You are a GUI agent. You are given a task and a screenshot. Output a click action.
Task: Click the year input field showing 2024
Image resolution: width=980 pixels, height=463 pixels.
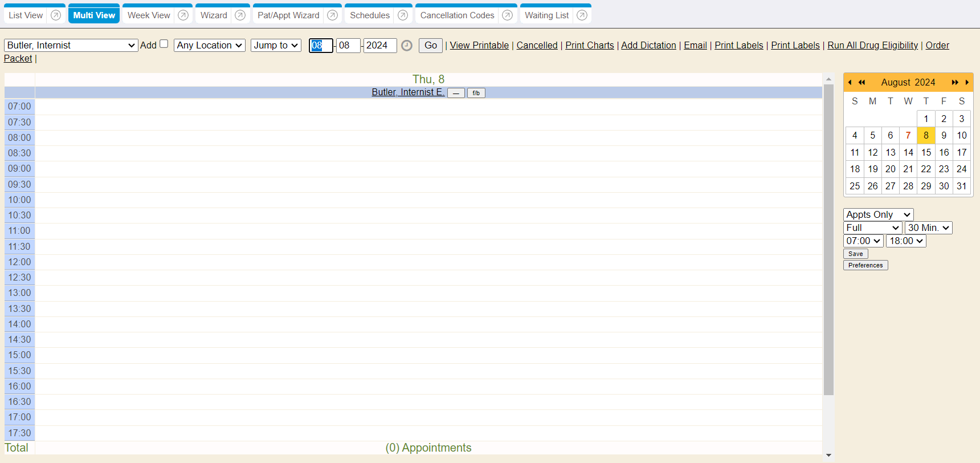click(380, 46)
